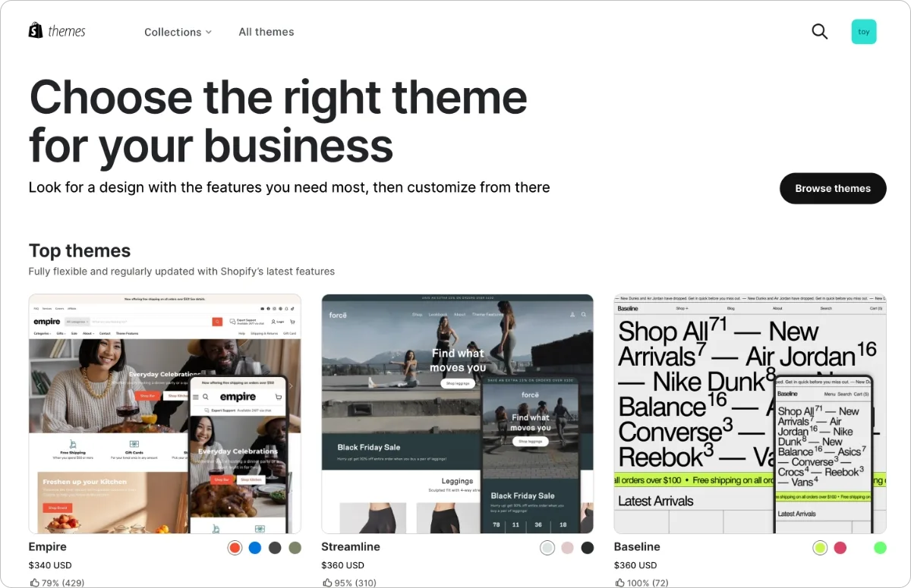Select Empire's red-orange color swatch
911x588 pixels.
pyautogui.click(x=235, y=548)
